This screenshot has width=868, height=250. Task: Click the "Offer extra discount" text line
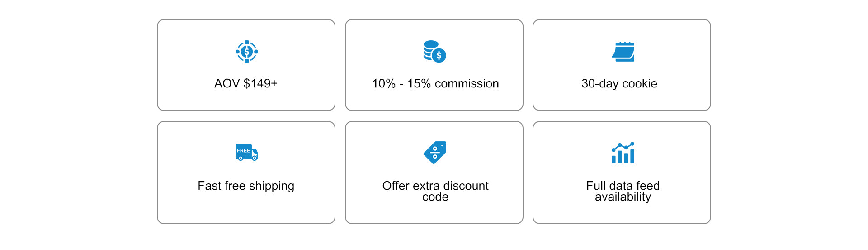(435, 186)
